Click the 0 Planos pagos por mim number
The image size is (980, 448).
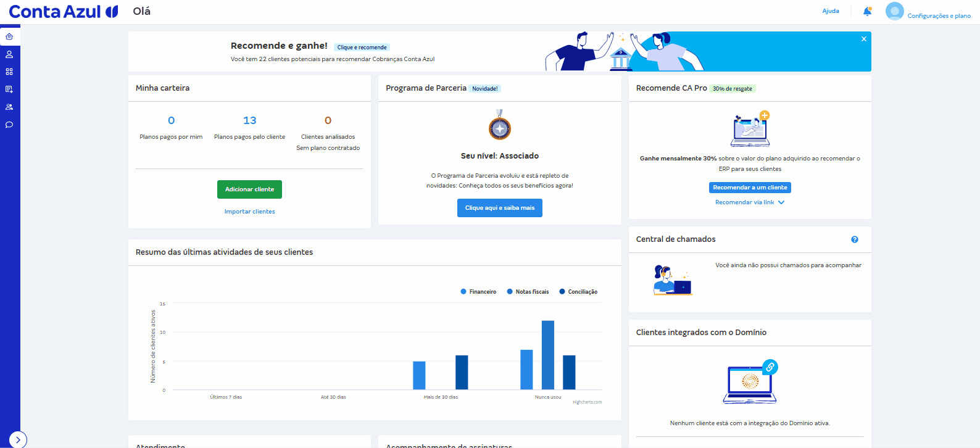[x=171, y=120]
